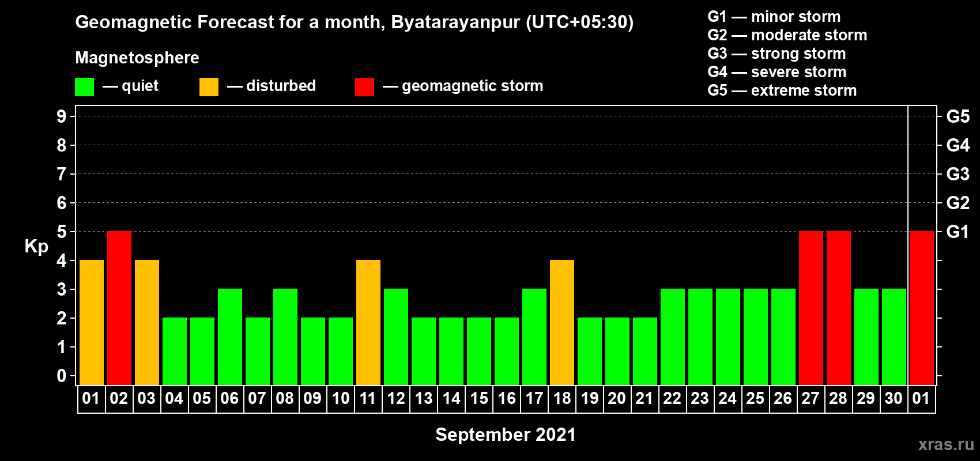The width and height of the screenshot is (980, 461).
Task: Click the September 2021 axis caption
Action: (x=506, y=434)
